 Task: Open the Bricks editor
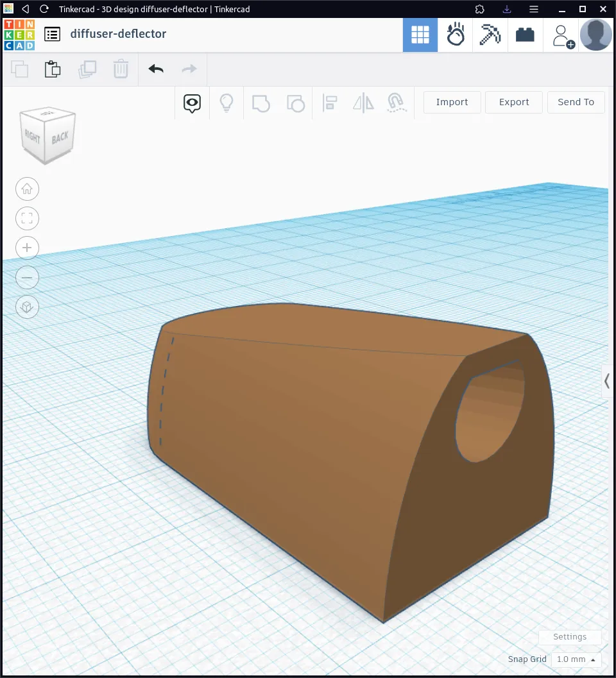pos(525,35)
